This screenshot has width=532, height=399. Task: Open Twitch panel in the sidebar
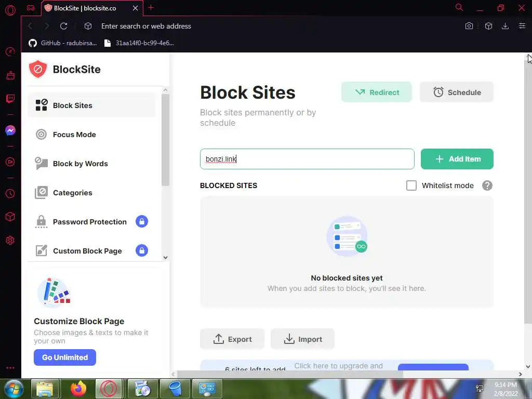click(10, 99)
